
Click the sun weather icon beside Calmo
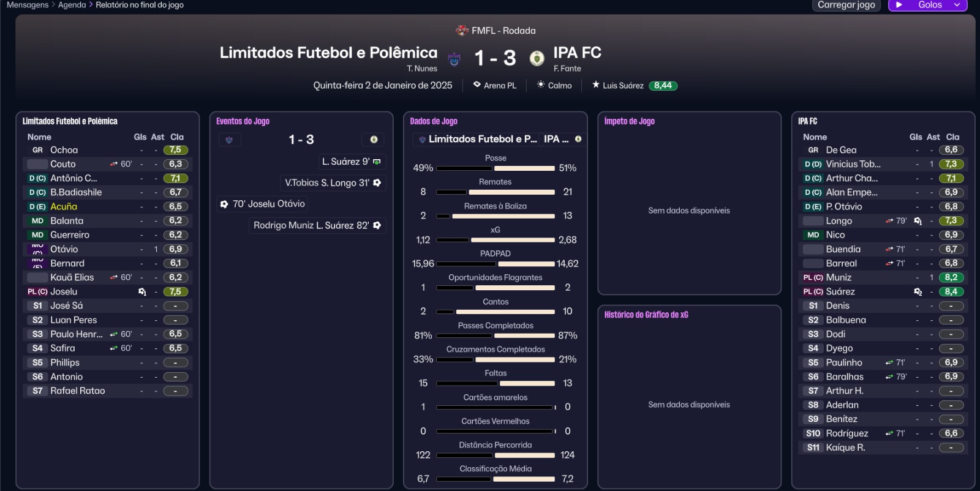[541, 85]
